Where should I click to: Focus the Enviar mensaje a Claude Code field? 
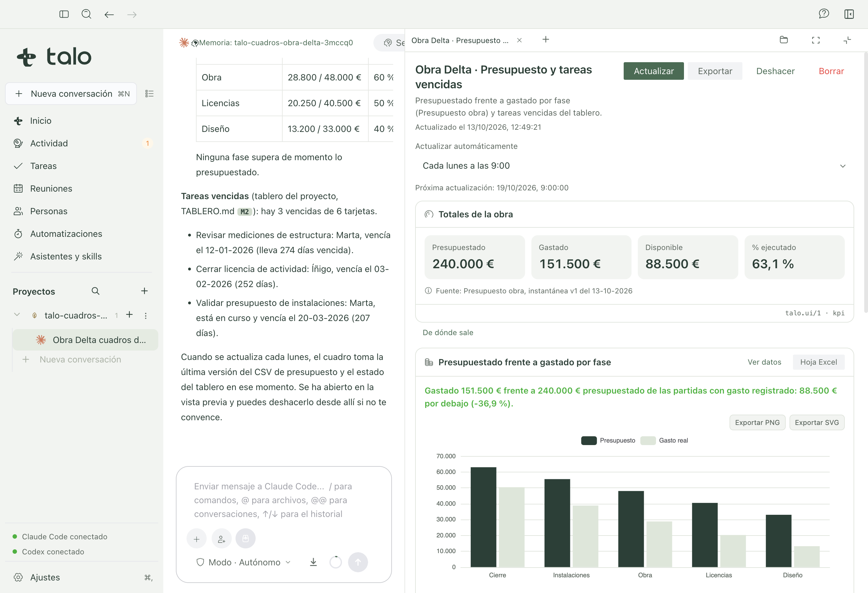(284, 500)
